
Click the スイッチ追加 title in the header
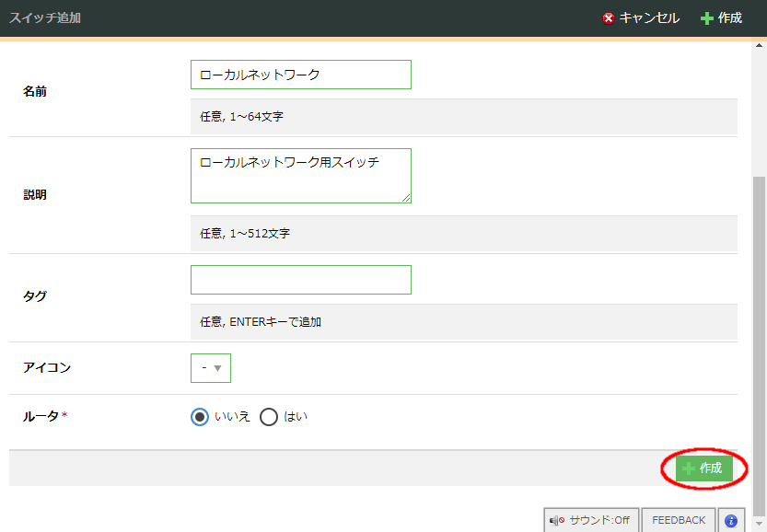45,18
